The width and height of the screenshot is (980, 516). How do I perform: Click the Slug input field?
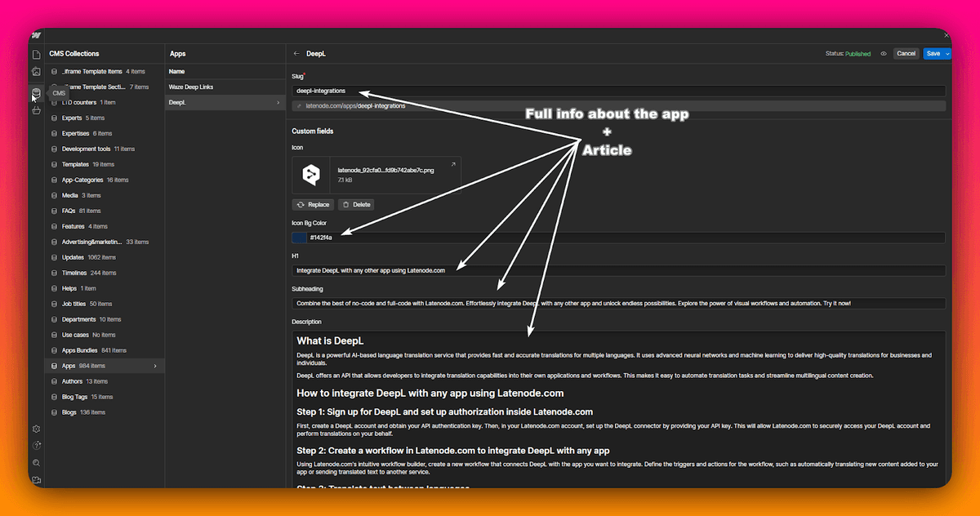pos(618,91)
